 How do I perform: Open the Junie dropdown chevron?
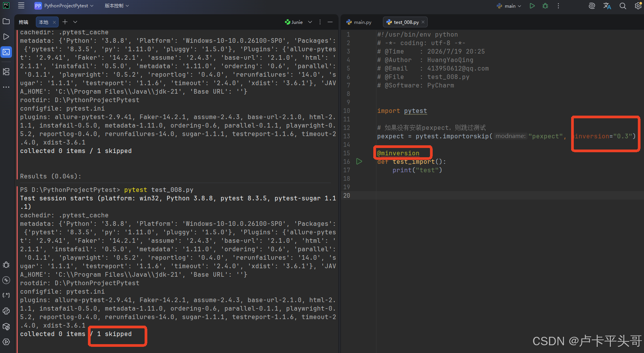pyautogui.click(x=310, y=22)
